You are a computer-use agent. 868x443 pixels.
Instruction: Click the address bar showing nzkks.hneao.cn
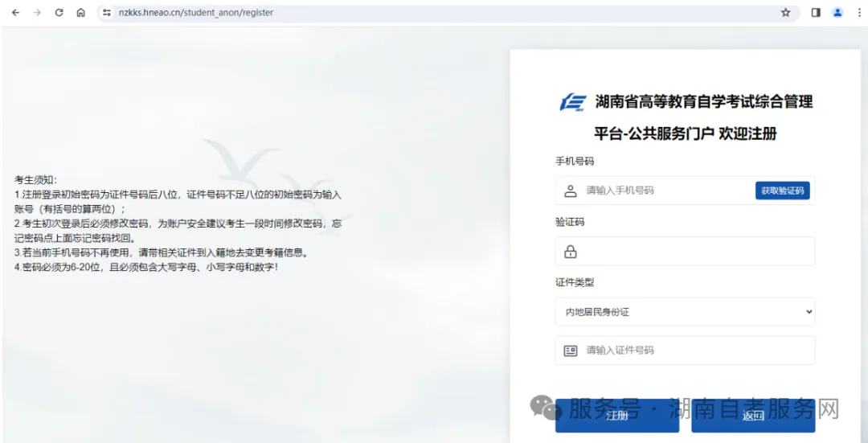click(402, 13)
